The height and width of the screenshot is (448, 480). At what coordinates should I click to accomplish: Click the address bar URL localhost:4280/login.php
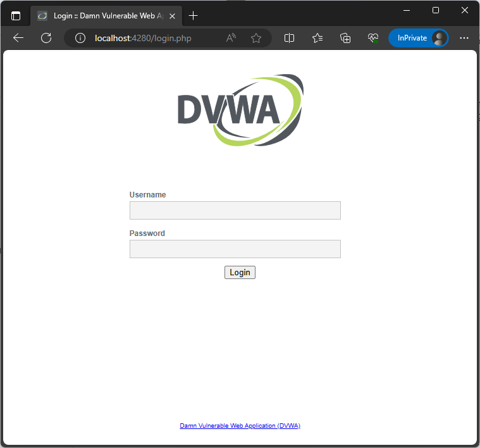point(143,38)
